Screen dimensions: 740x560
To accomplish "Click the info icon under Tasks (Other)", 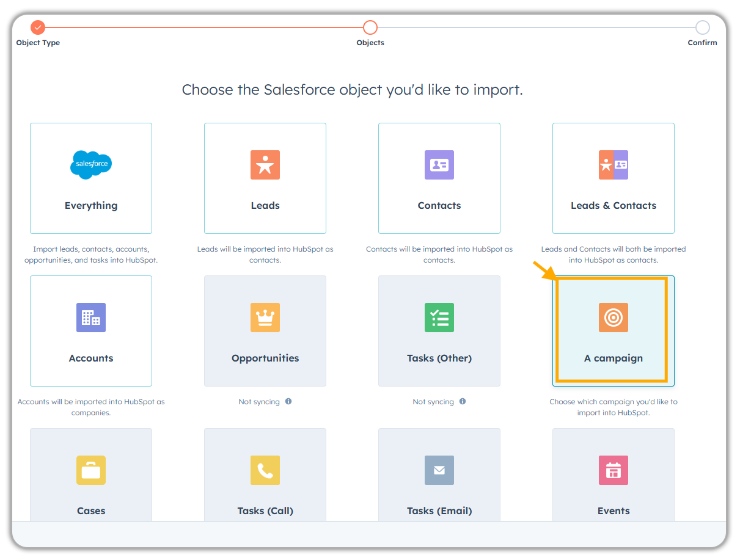I will [463, 401].
